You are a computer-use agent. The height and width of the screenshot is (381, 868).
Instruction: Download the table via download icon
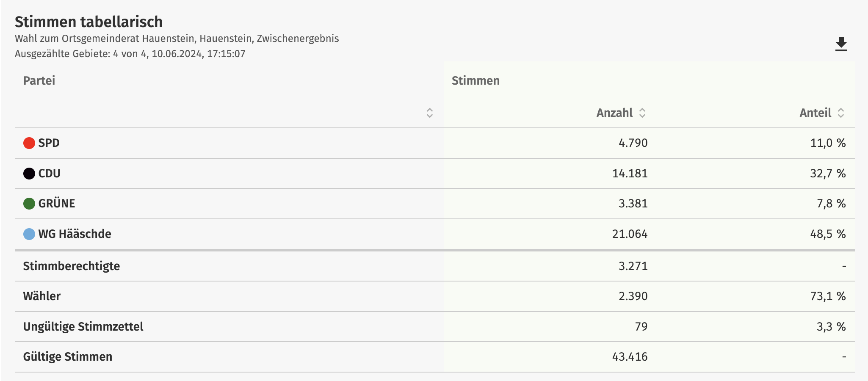[841, 44]
